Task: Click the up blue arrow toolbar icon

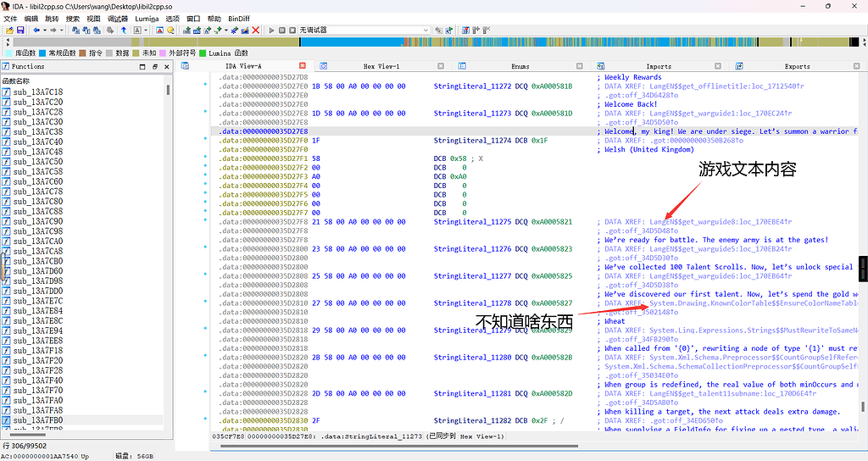Action: 124,30
